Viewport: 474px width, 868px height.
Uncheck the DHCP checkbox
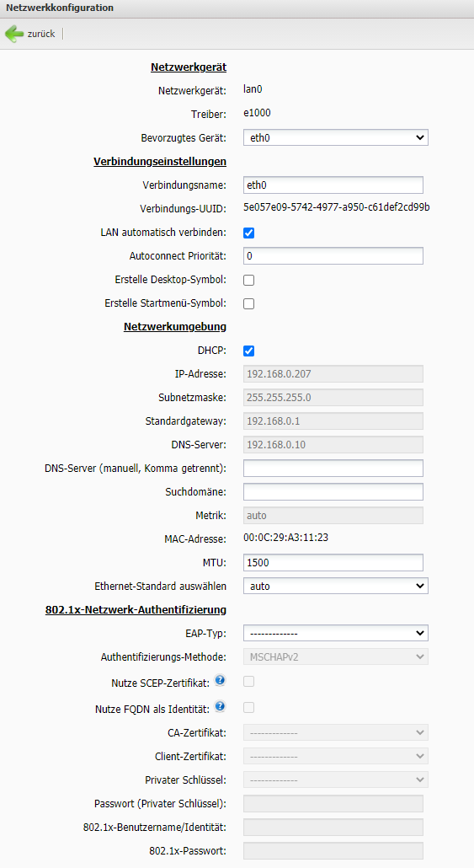[249, 351]
